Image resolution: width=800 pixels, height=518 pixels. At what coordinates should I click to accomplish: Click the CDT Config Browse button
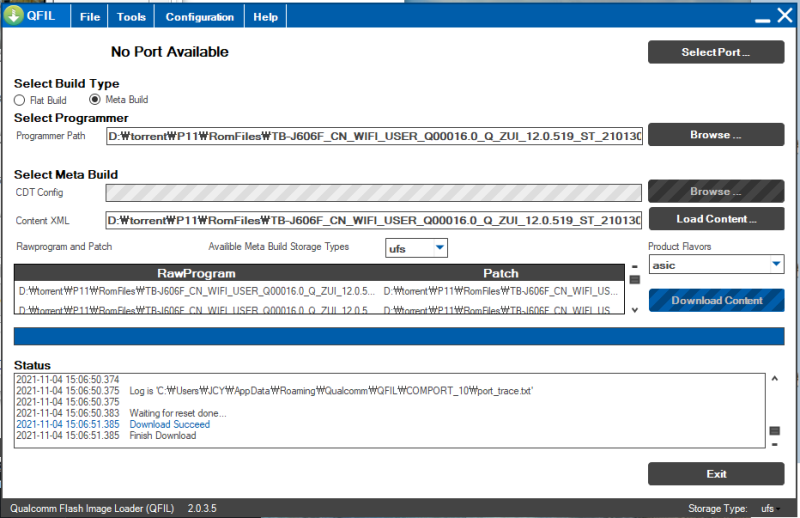(716, 191)
